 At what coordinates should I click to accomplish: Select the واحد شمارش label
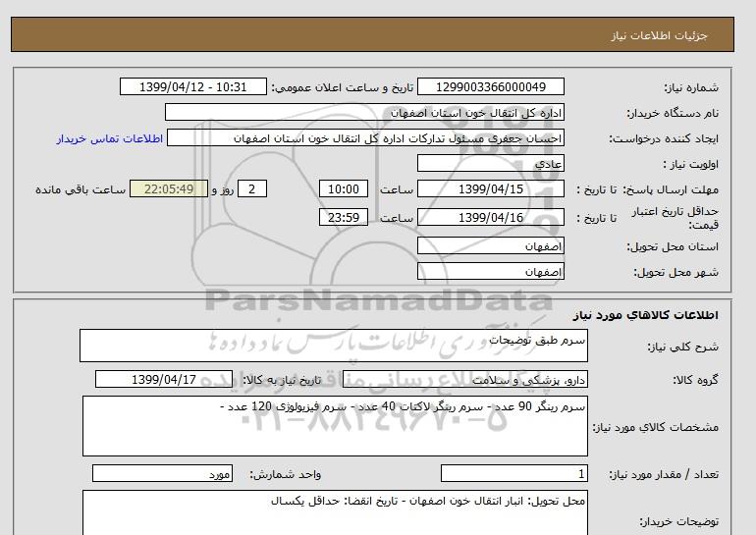click(x=286, y=475)
